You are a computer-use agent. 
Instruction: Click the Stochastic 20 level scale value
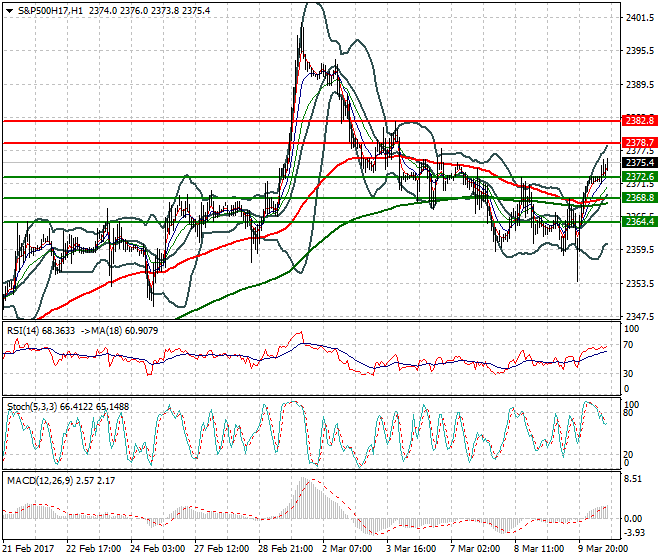pyautogui.click(x=628, y=455)
